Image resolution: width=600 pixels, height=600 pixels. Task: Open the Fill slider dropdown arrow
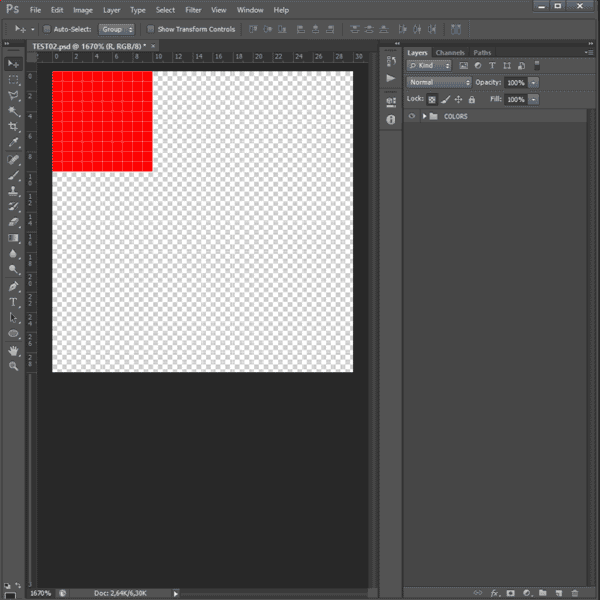point(533,99)
